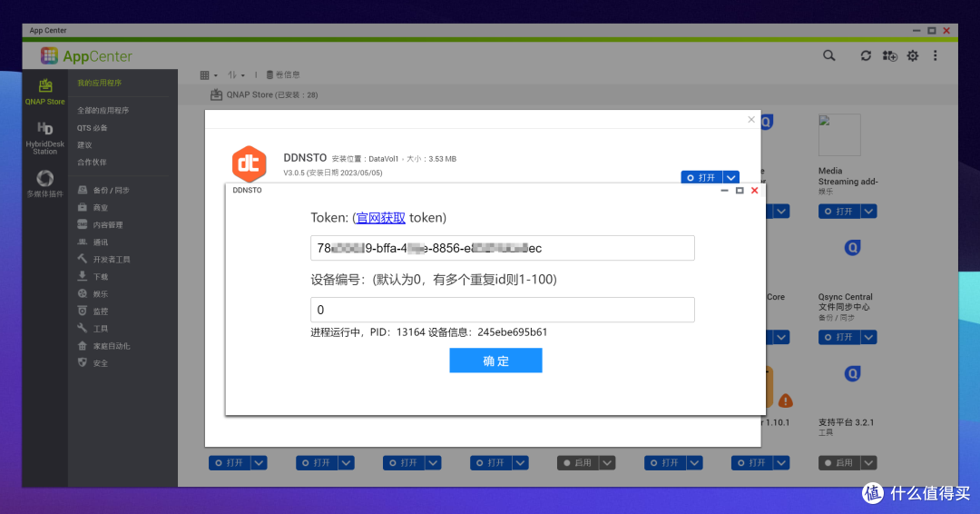
Task: Open 商业 category
Action: point(93,207)
